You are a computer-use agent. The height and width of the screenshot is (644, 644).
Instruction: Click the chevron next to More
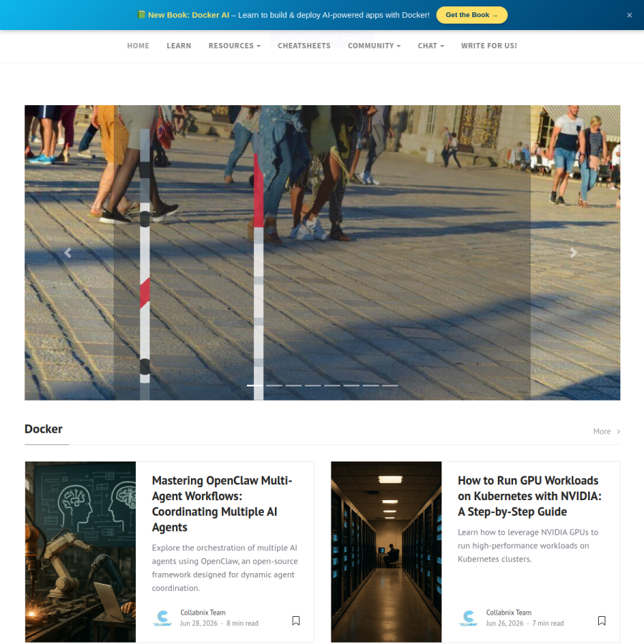618,431
